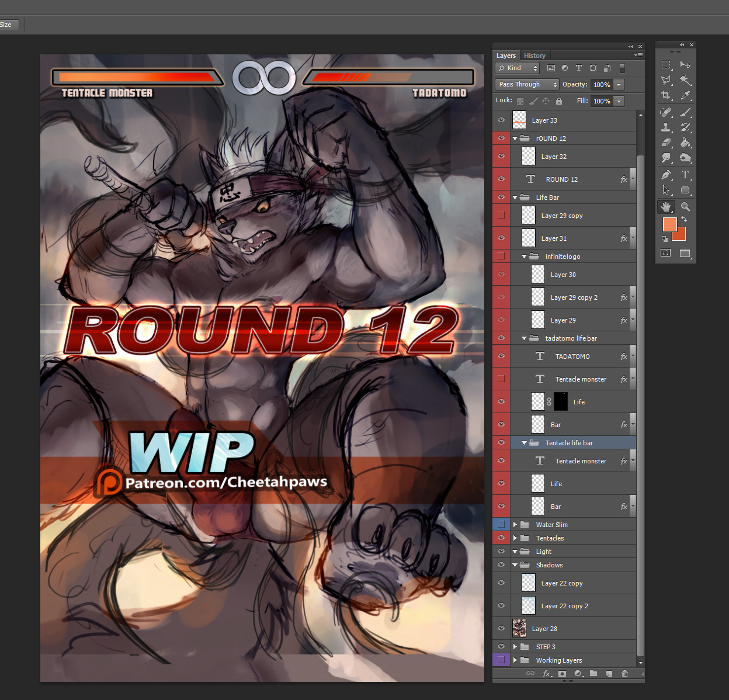Select the Smudge tool
729x700 pixels.
click(666, 158)
